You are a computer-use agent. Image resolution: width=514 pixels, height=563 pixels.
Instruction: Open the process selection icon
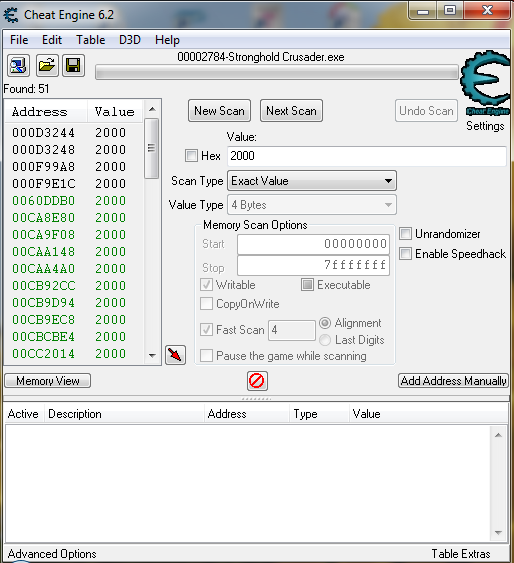[18, 66]
